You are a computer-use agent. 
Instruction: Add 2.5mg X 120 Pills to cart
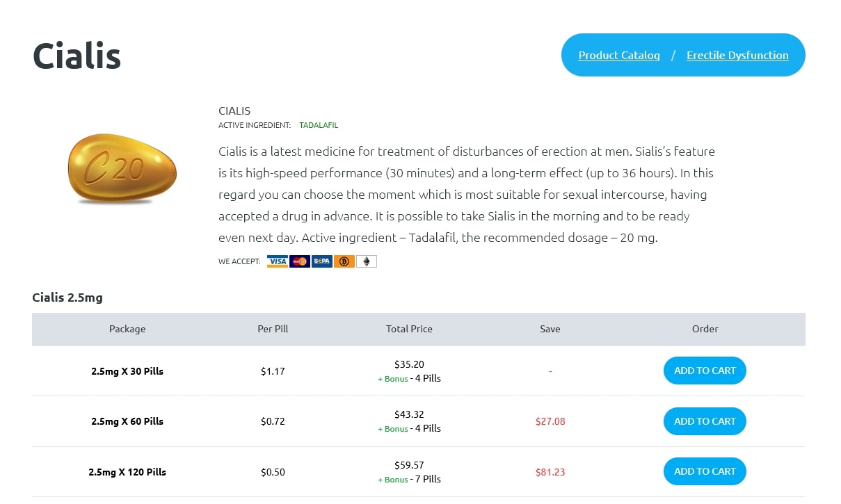click(705, 471)
